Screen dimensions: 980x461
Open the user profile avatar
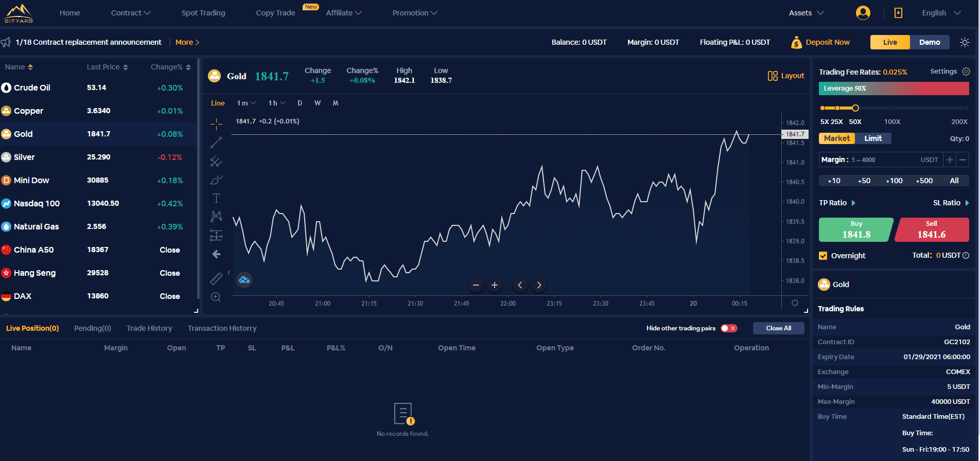[863, 13]
